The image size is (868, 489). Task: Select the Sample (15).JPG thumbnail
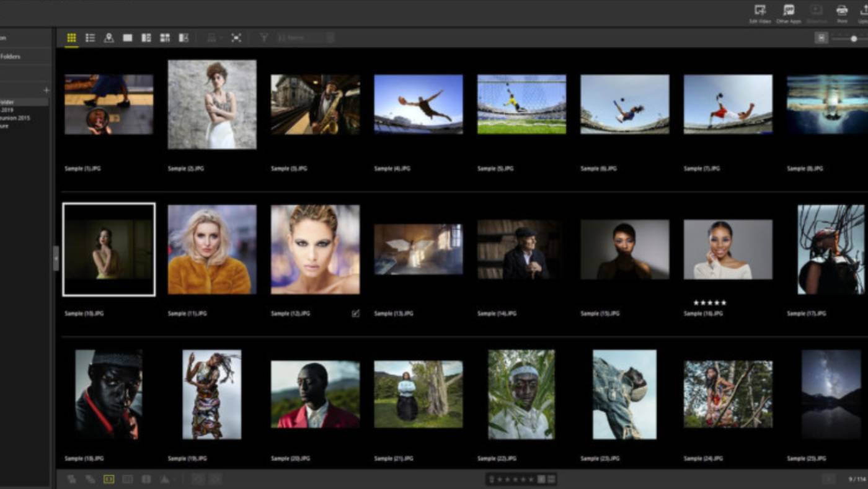coord(625,249)
